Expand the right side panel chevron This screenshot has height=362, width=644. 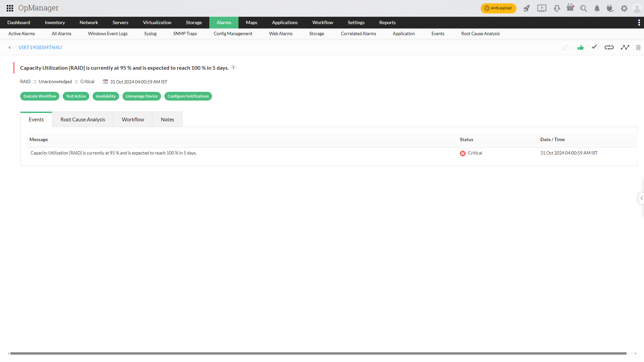641,198
